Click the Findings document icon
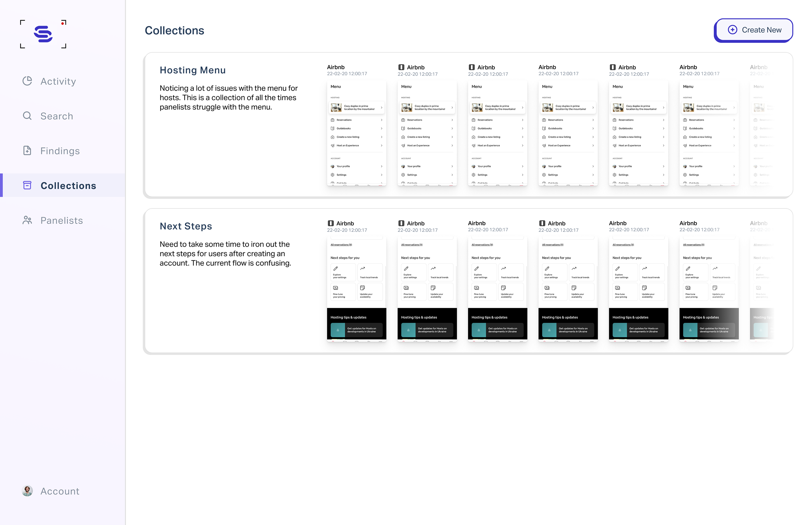This screenshot has height=525, width=812. pyautogui.click(x=27, y=151)
